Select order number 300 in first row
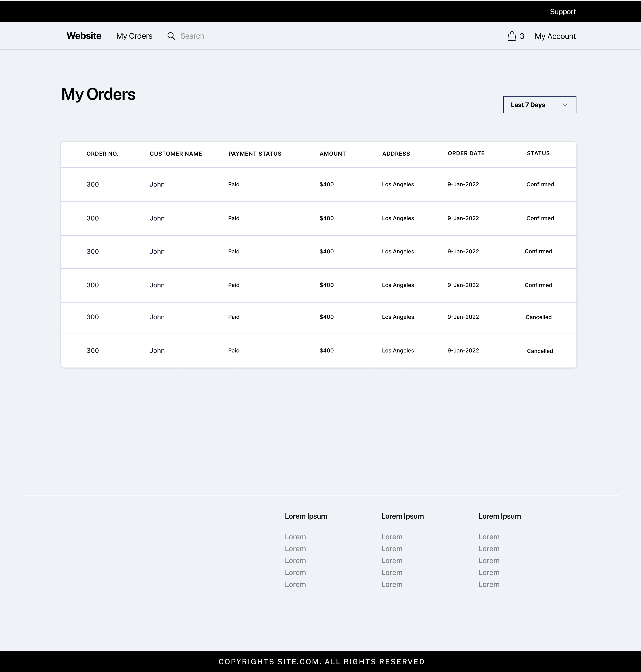The image size is (641, 672). point(92,184)
